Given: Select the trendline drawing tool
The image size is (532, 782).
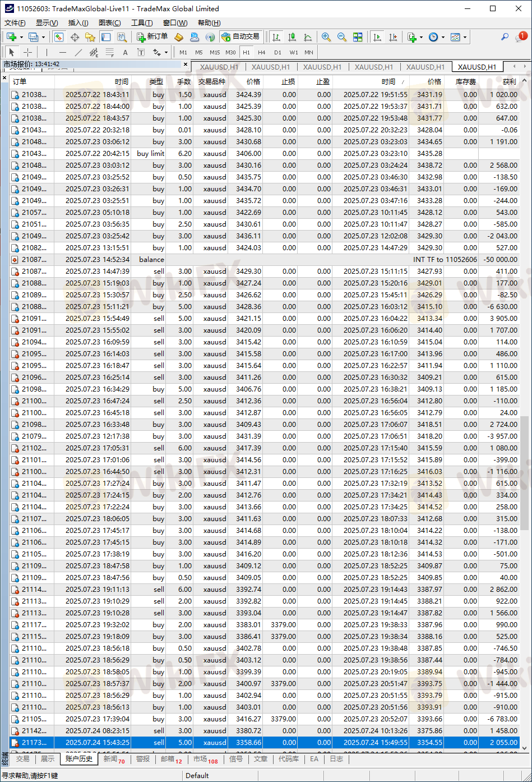Looking at the screenshot, I should coord(78,52).
